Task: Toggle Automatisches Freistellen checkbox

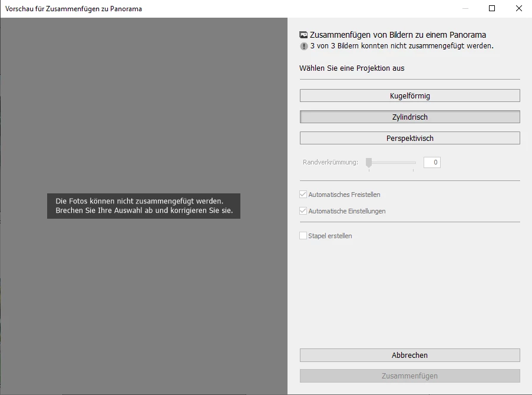Action: (303, 195)
